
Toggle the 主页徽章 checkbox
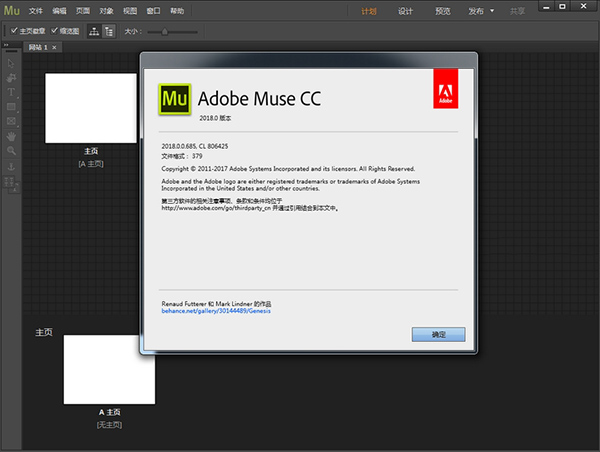coord(13,31)
